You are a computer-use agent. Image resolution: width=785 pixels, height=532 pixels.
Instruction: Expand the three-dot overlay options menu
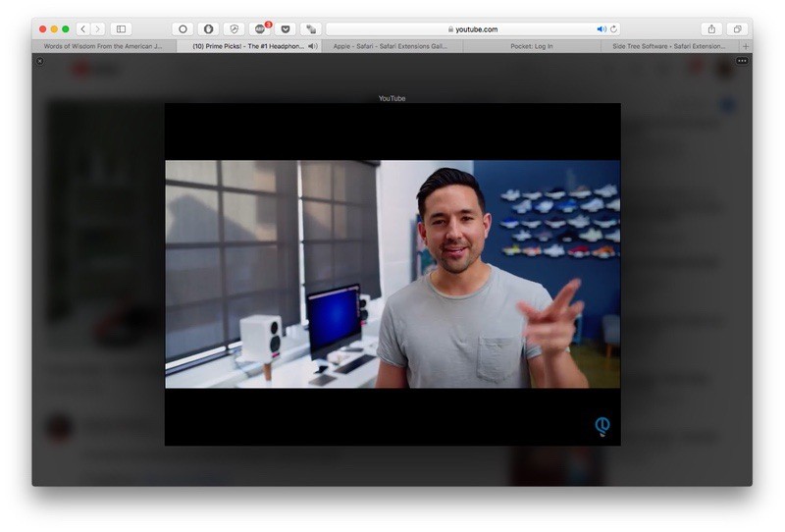(x=742, y=61)
